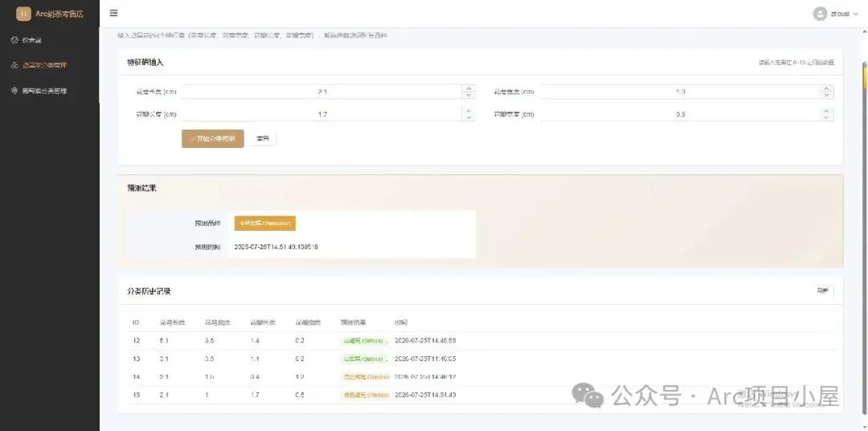The width and height of the screenshot is (868, 431).
Task: Select the history row with ID 15
Action: click(x=481, y=395)
